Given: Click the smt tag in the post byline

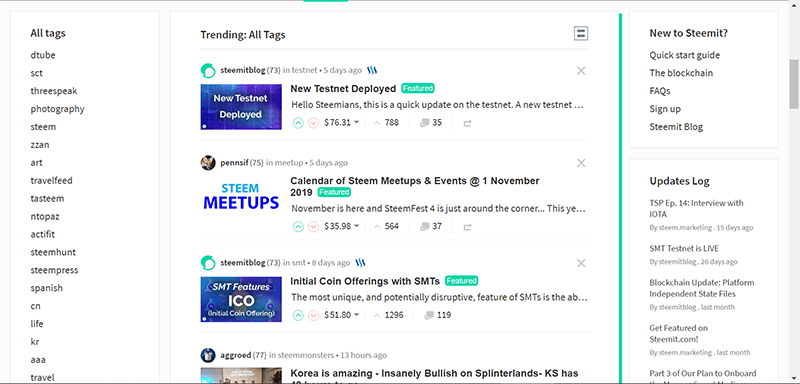Looking at the screenshot, I should click(299, 263).
